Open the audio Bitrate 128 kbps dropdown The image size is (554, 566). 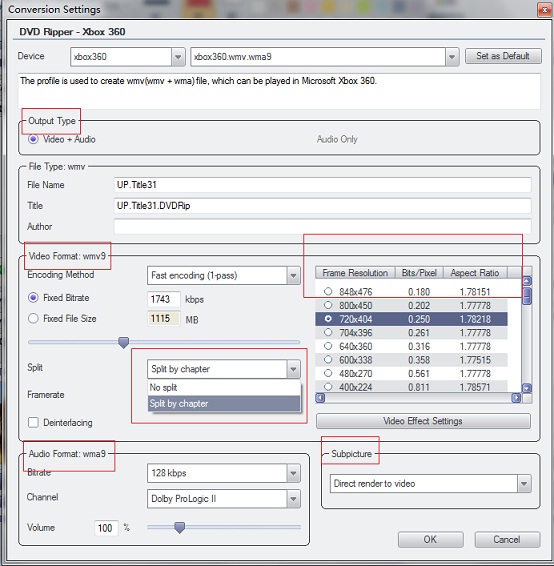pos(293,473)
